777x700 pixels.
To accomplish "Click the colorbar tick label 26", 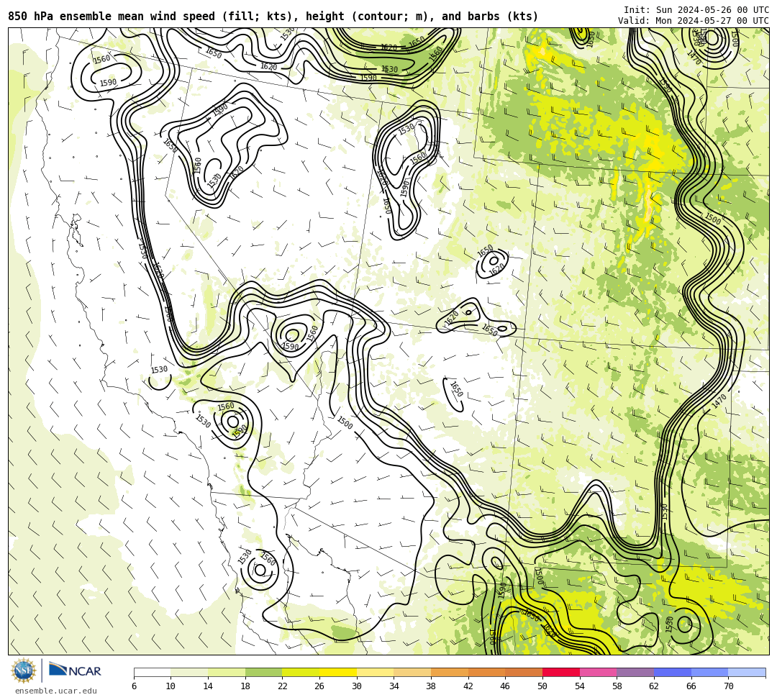I will (319, 686).
